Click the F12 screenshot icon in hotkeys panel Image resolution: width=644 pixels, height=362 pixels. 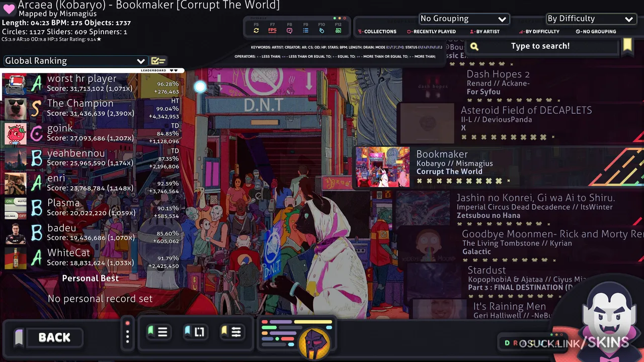tap(338, 30)
